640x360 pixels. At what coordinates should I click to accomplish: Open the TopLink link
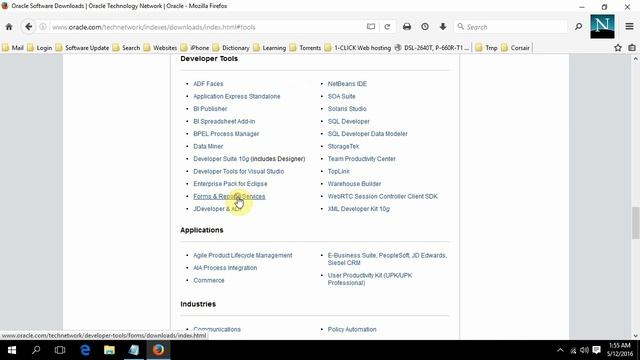pyautogui.click(x=339, y=171)
